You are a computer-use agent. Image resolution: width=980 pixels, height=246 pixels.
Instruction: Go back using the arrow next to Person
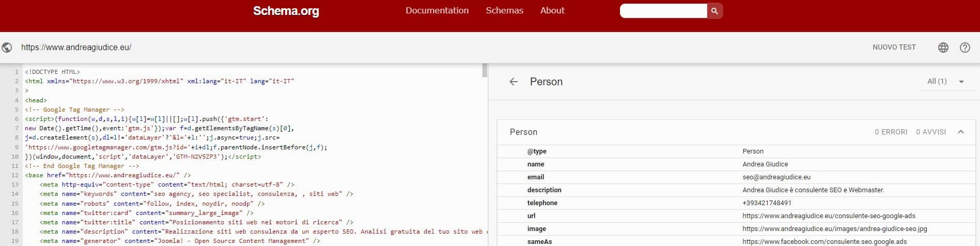click(513, 82)
